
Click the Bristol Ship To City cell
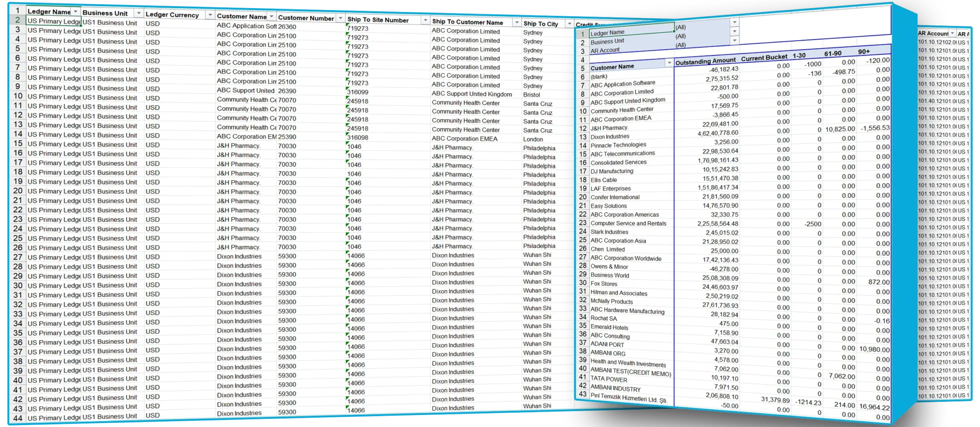pos(532,95)
